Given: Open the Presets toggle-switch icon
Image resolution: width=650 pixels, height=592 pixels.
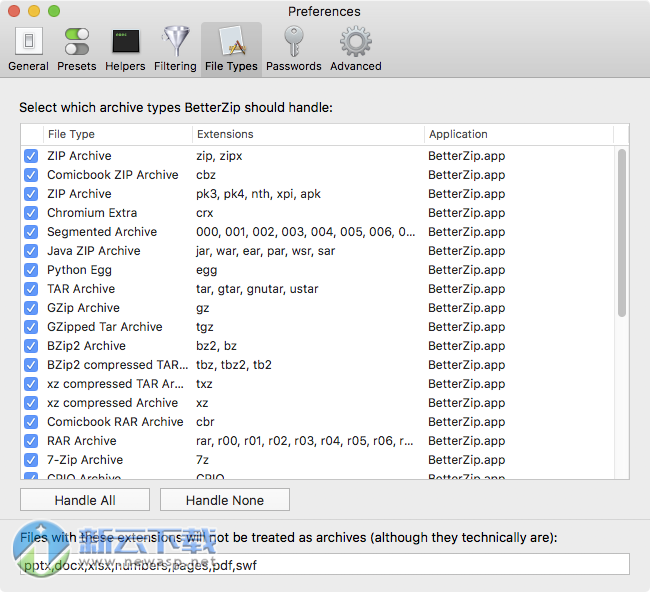Looking at the screenshot, I should pos(77,41).
